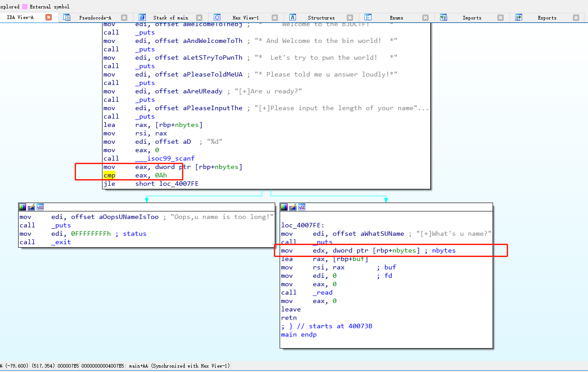Click the "aOopsUNameIsToo" operand

[x=129, y=217]
